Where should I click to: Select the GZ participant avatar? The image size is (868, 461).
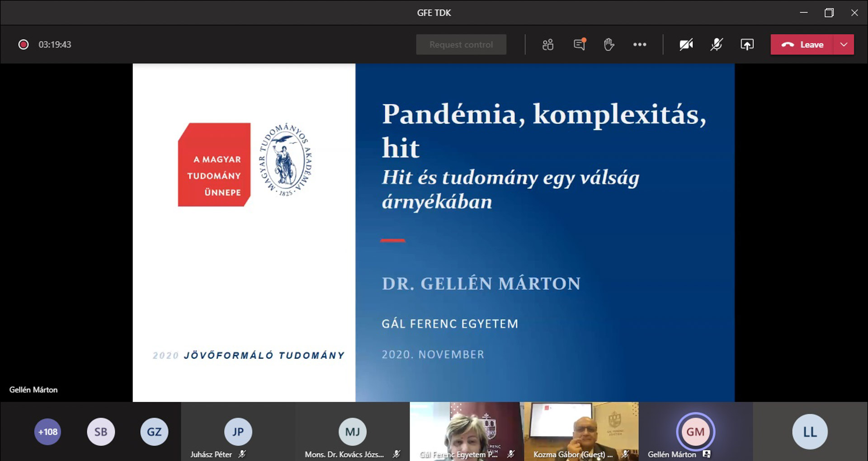click(x=154, y=432)
